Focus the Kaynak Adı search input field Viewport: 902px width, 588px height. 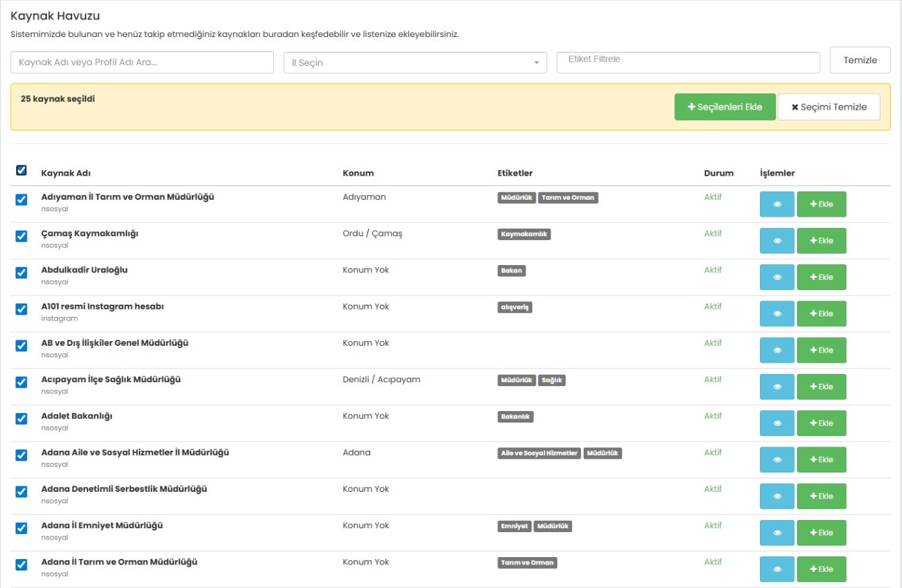(142, 63)
